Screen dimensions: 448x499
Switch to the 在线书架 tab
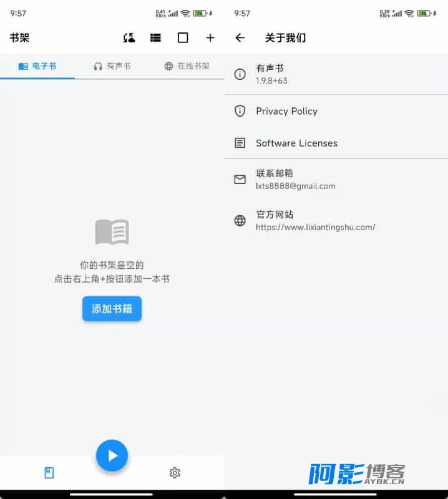187,66
